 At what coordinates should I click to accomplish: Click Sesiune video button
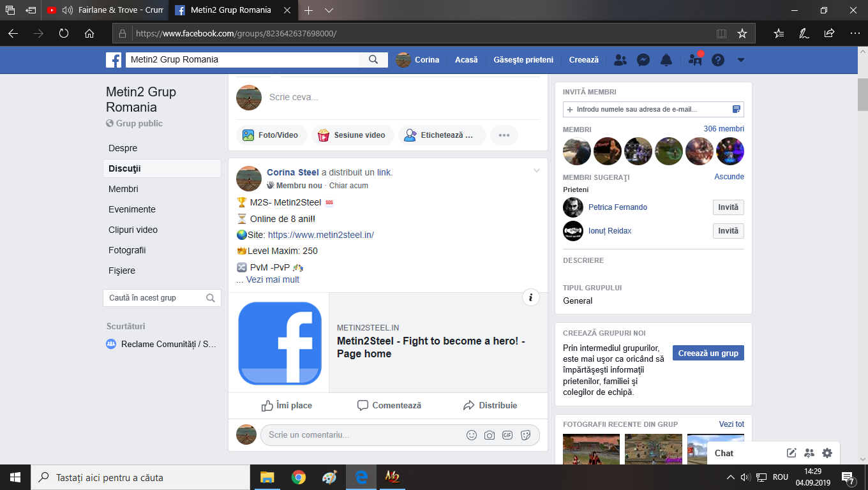click(352, 135)
